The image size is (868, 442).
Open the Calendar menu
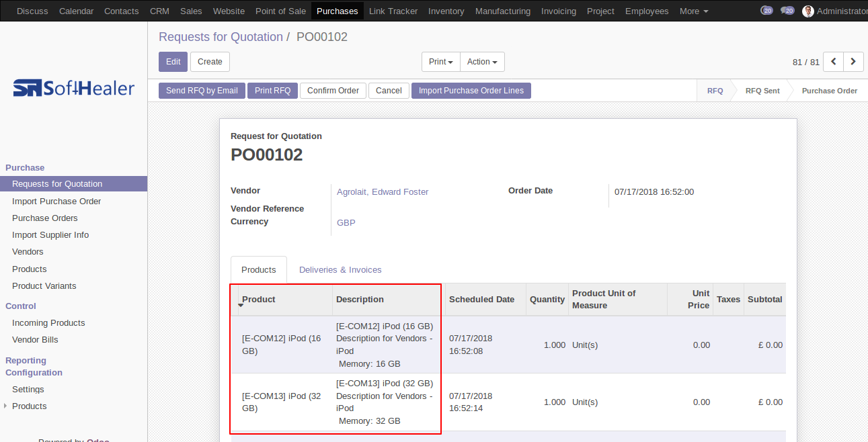click(75, 11)
